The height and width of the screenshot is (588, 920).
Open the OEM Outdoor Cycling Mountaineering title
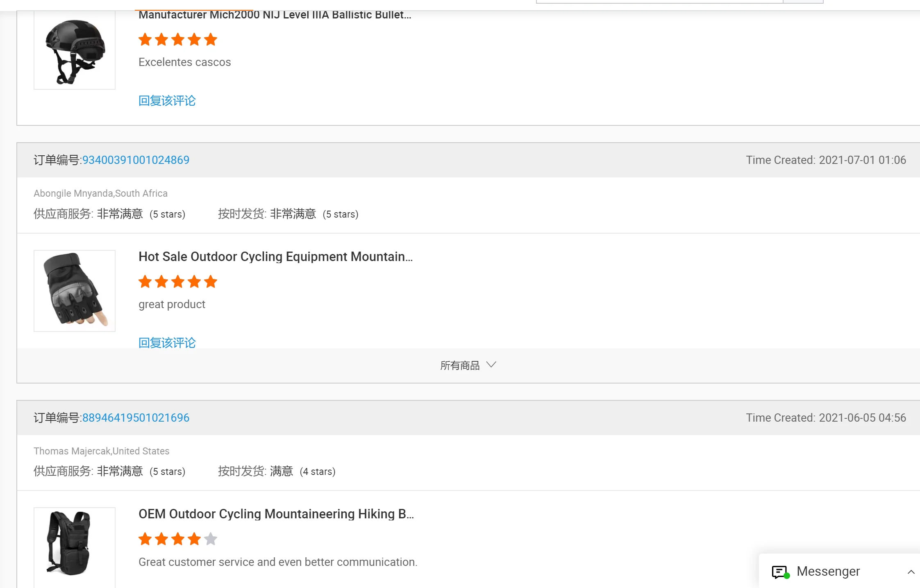[276, 514]
